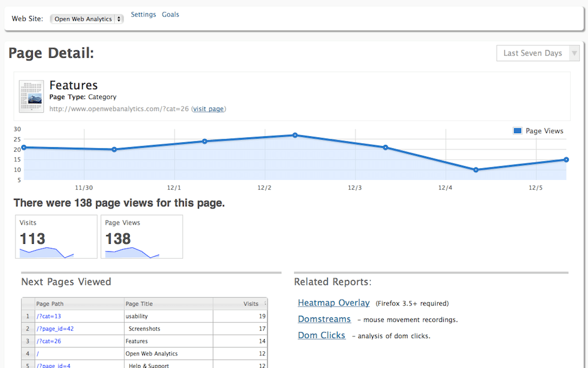The height and width of the screenshot is (368, 588).
Task: Click the Visits sparkline metric box
Action: click(56, 237)
